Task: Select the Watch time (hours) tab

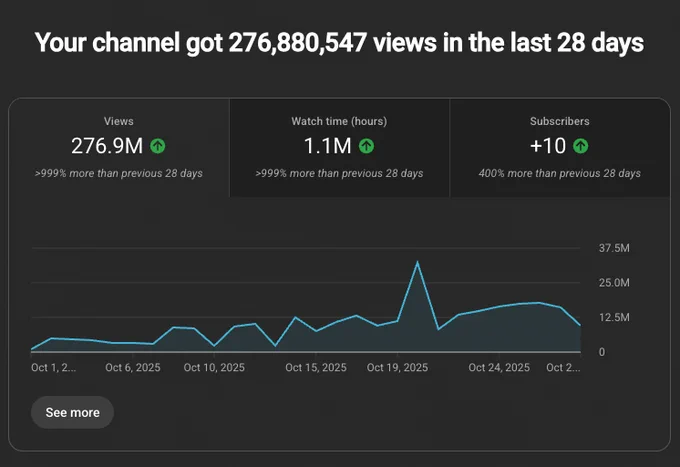Action: click(340, 148)
